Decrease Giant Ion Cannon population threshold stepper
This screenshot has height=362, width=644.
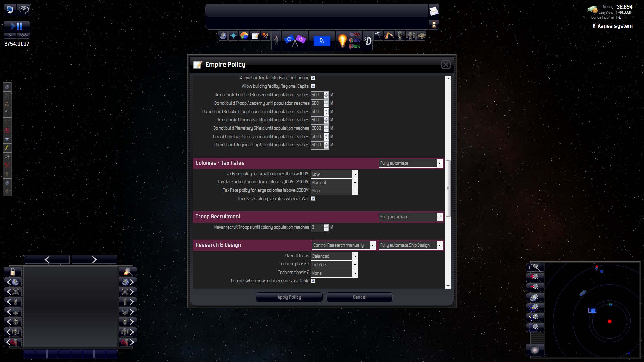tap(326, 138)
